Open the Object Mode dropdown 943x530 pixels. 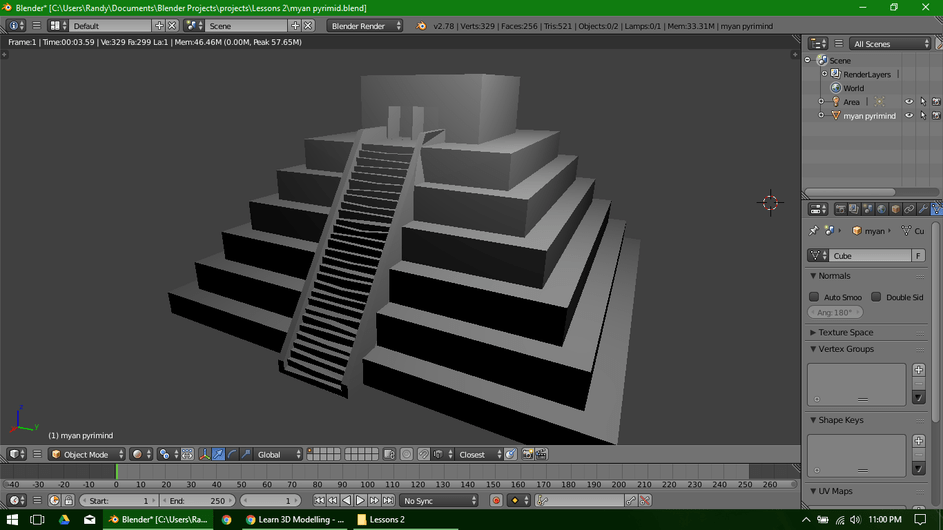click(86, 454)
